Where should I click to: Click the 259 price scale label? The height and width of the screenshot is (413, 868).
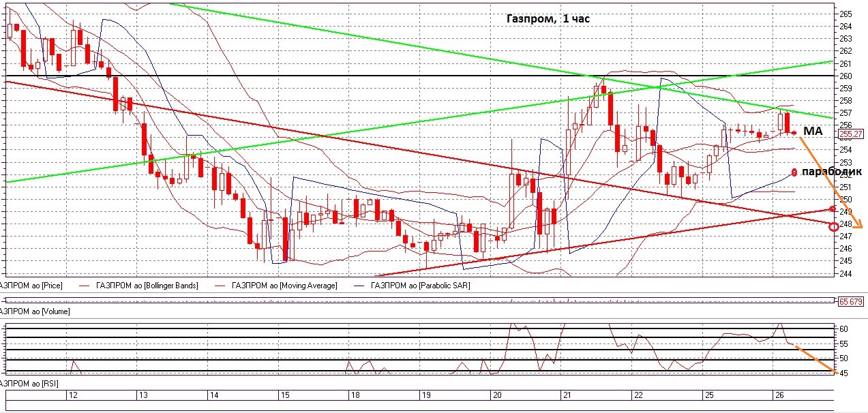(x=845, y=88)
